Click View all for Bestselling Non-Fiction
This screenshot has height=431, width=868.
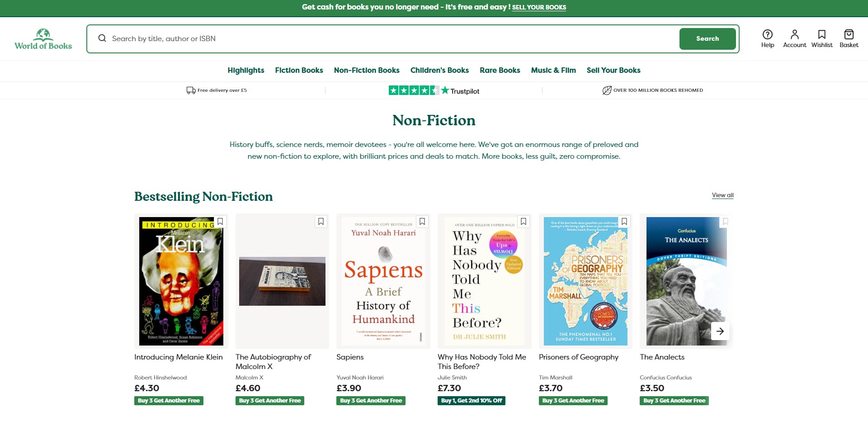pos(722,195)
